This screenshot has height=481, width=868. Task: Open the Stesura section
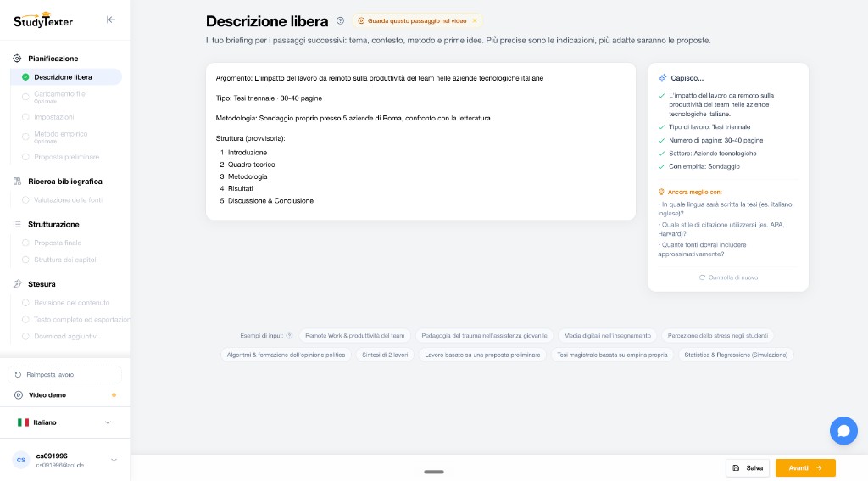[42, 284]
